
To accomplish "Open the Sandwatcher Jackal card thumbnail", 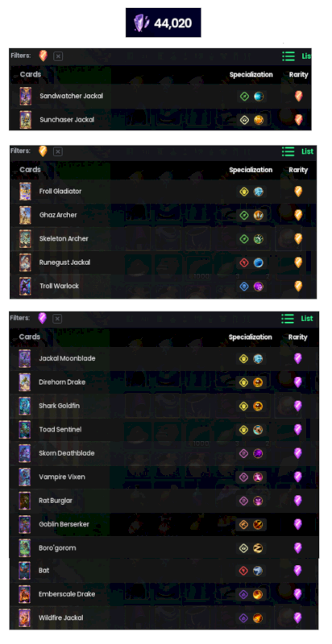I will click(x=26, y=96).
